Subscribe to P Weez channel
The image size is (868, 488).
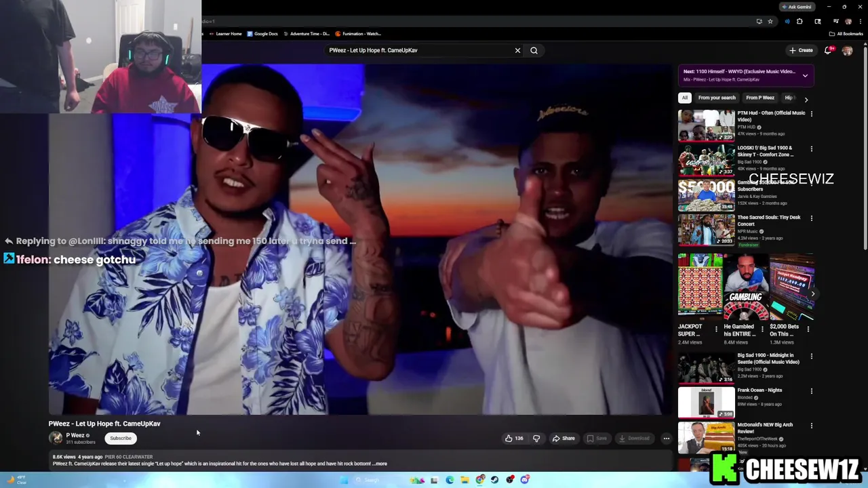coord(121,439)
